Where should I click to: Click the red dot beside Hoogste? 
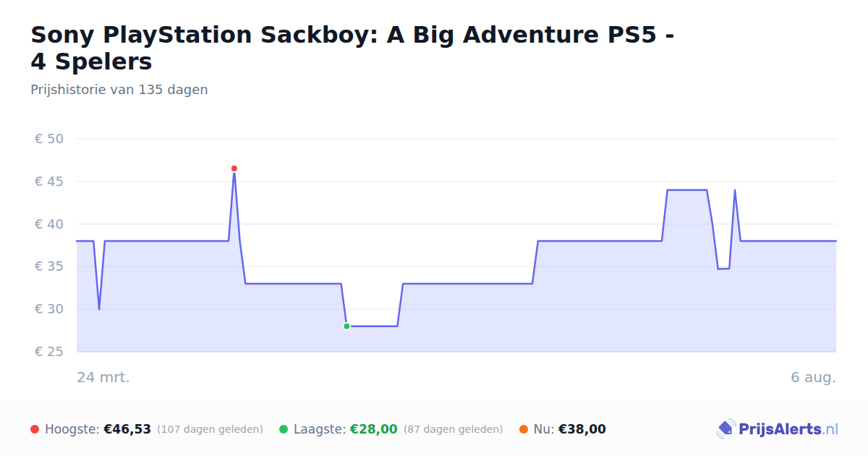pyautogui.click(x=35, y=429)
